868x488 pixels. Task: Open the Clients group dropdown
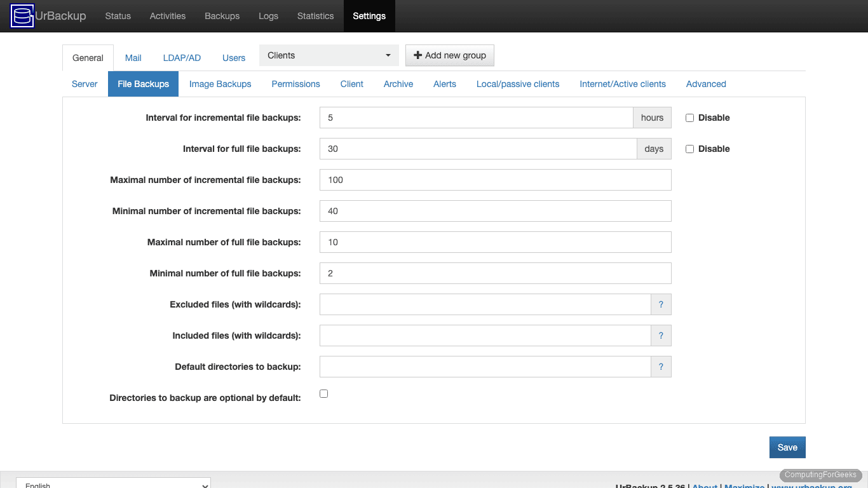[x=329, y=55]
